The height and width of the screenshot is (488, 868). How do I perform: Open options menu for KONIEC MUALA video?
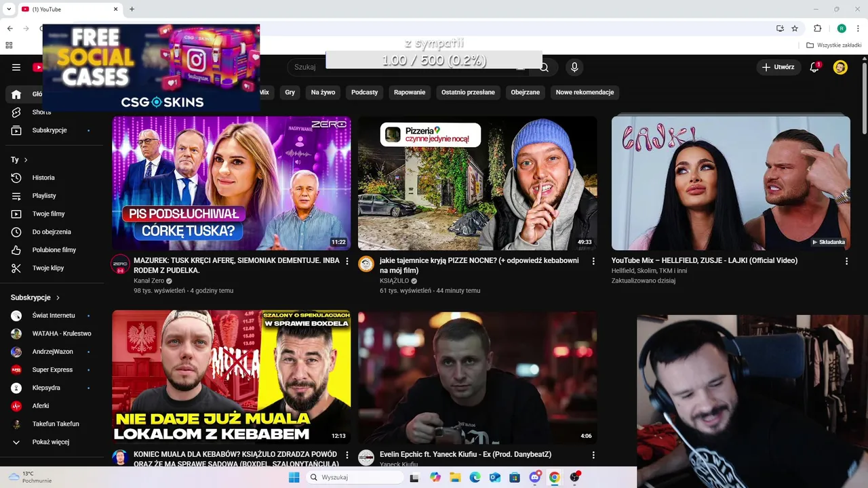[347, 455]
